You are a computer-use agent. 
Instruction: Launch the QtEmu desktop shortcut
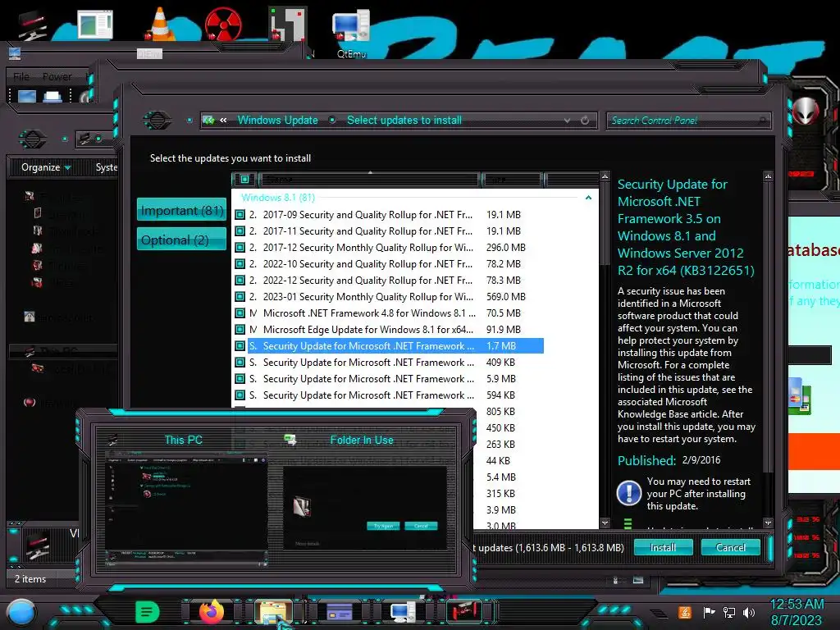click(351, 32)
